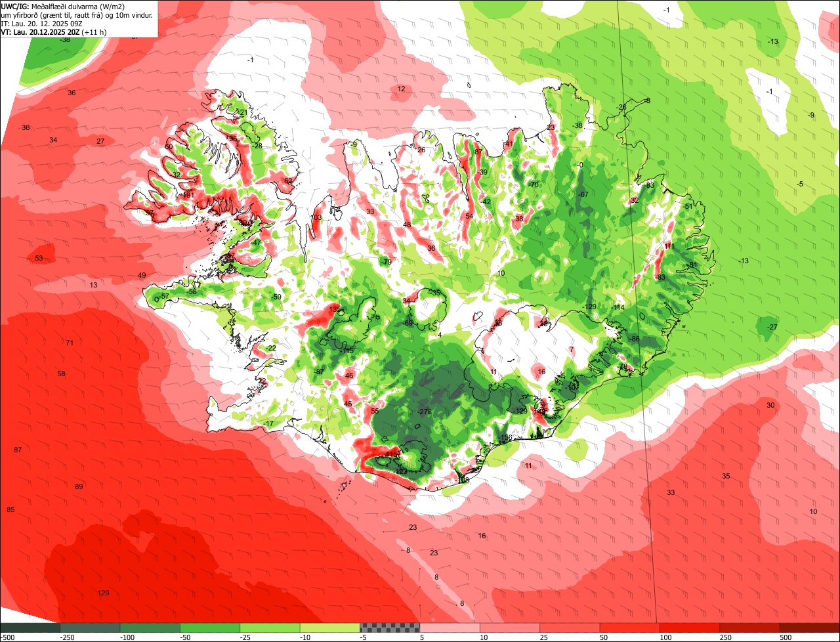This screenshot has width=840, height=642.
Task: Click the '-114' value on the map
Action: [x=618, y=307]
